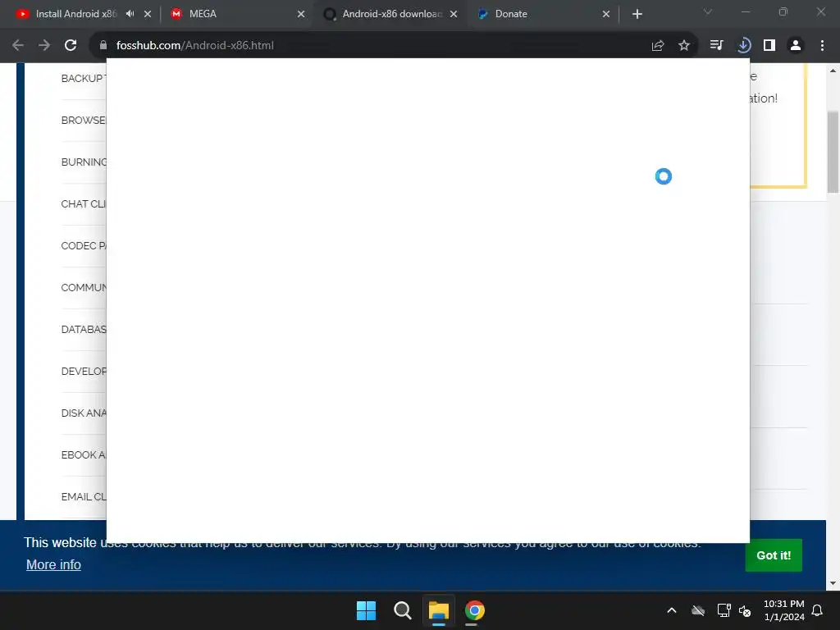Go forward in browser history
This screenshot has height=630, width=840.
pyautogui.click(x=44, y=46)
